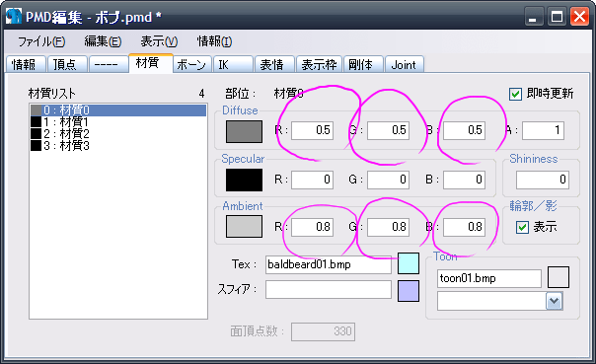This screenshot has height=364, width=596.
Task: Select the 材質 tab
Action: coord(151,63)
